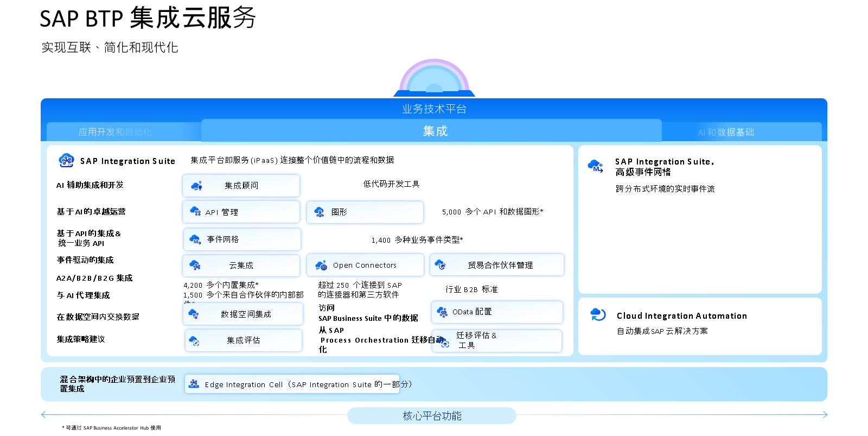Click 混合架构中的企业预置到企业预置集成 label
This screenshot has width=868, height=436.
117,384
